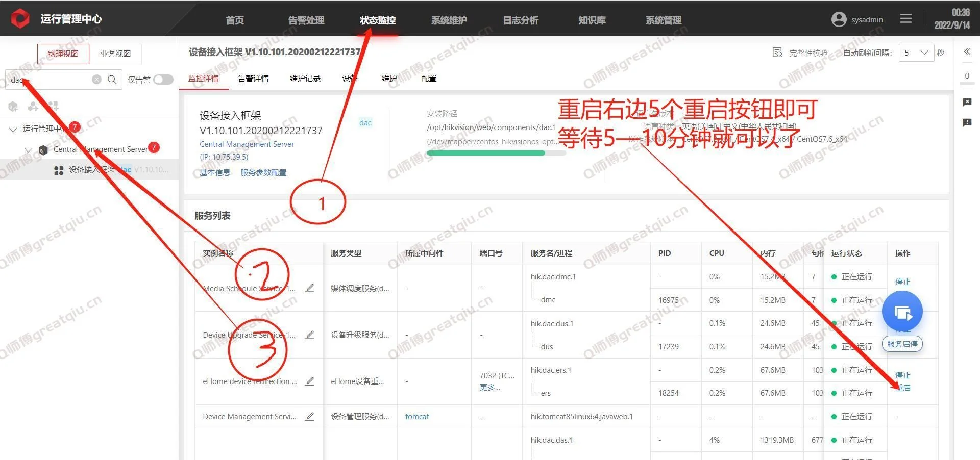The height and width of the screenshot is (460, 980).
Task: Collapse the Central Management Server node
Action: 29,150
